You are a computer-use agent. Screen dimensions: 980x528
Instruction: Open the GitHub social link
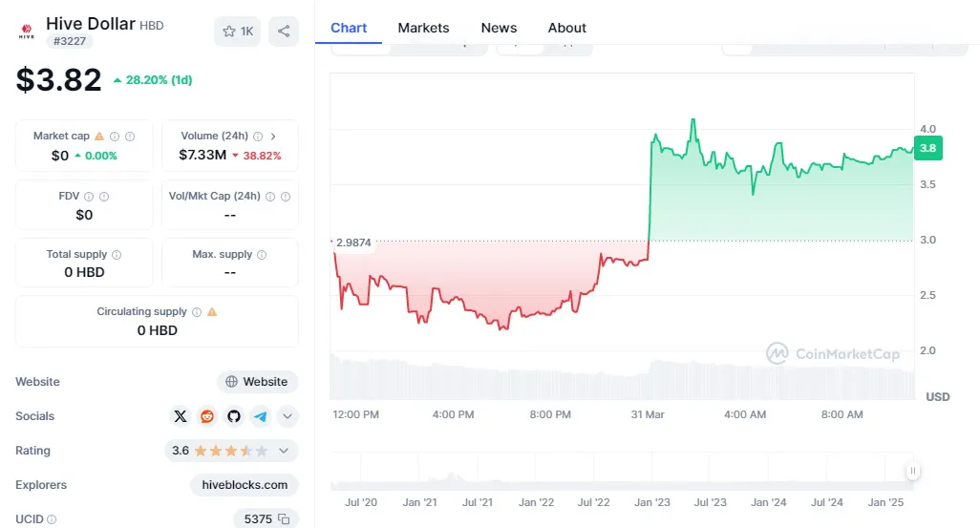[x=234, y=416]
